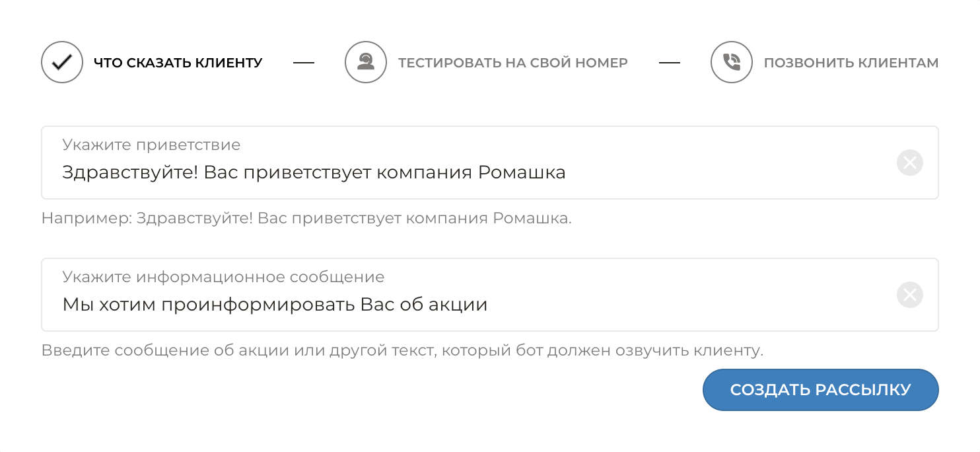Click the dash connector between step one and two
Viewport: 980px width, 452px height.
tap(304, 62)
